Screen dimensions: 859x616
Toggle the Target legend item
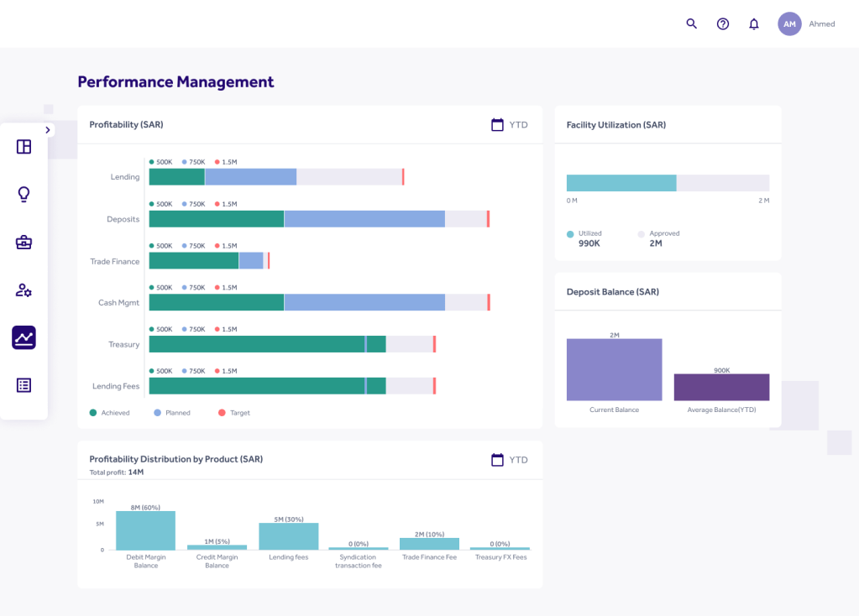(x=234, y=413)
